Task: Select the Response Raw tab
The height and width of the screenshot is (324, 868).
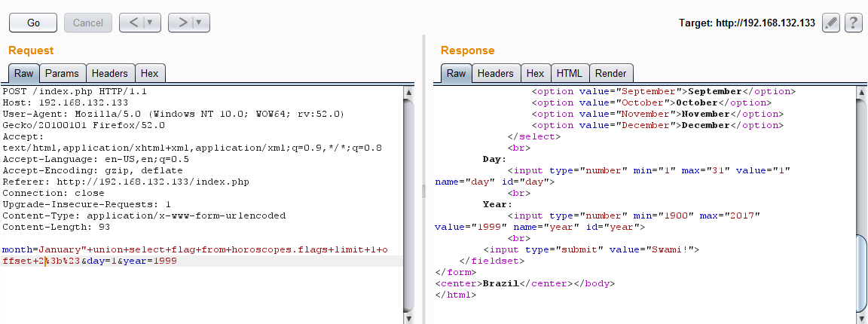Action: (456, 73)
